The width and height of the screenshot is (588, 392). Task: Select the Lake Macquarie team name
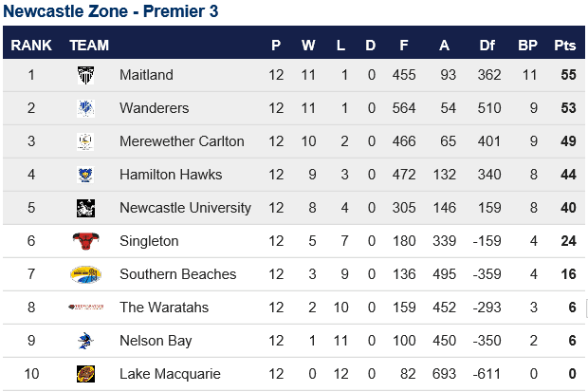[170, 374]
